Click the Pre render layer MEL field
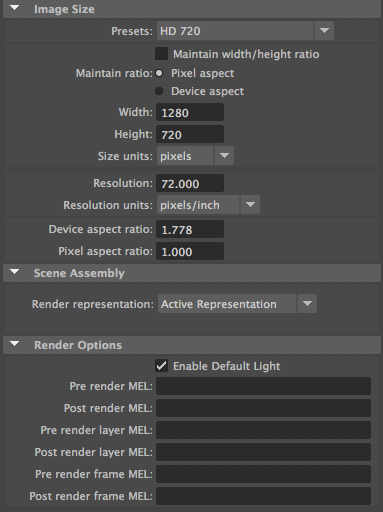Screen dimensions: 383x512 pyautogui.click(x=263, y=430)
